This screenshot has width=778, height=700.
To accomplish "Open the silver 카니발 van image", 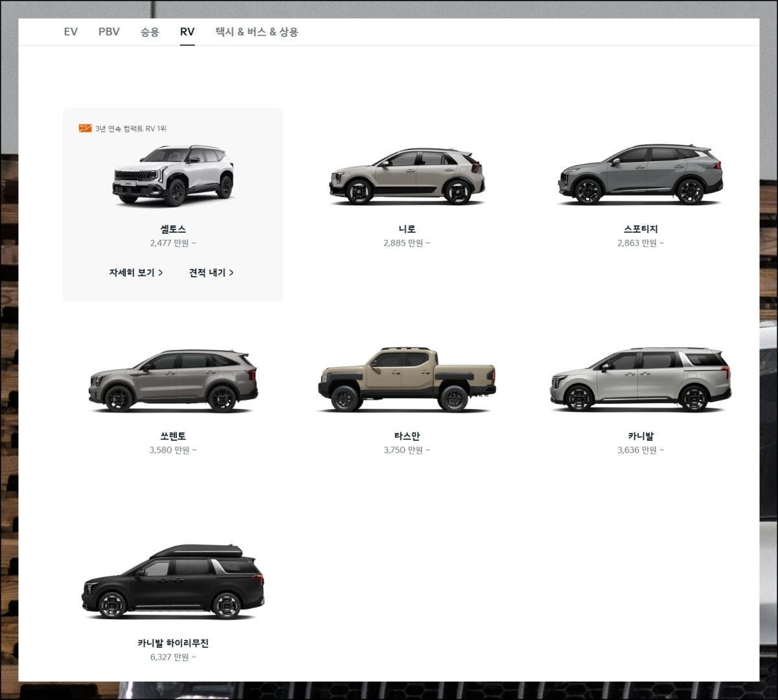I will pos(641,380).
